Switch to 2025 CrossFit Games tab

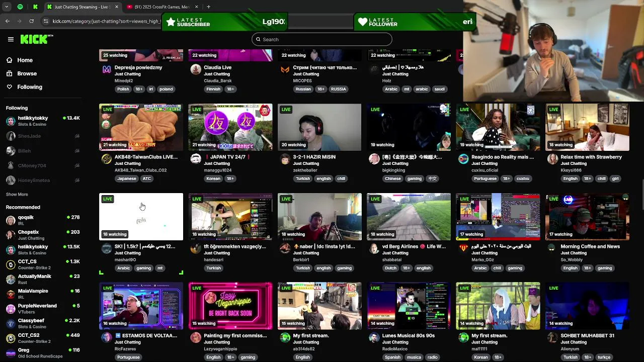point(163,7)
